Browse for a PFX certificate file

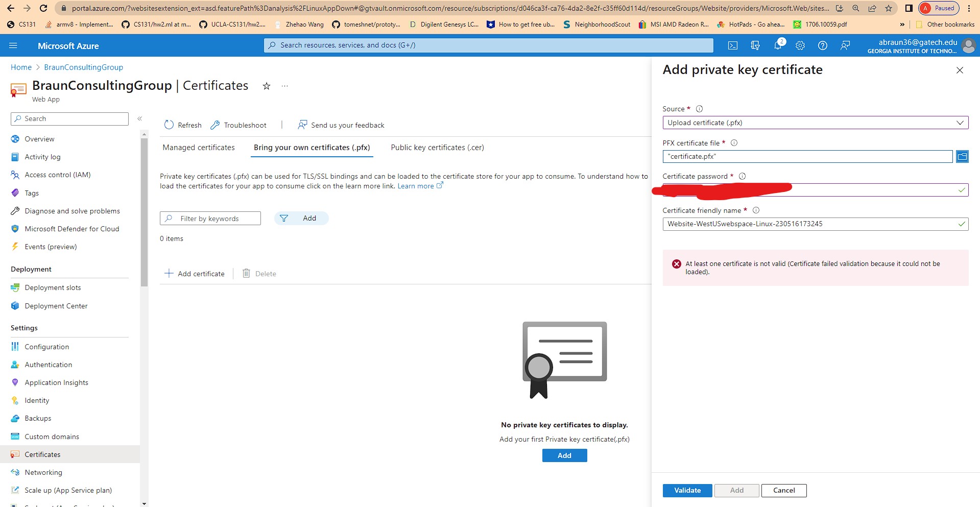[962, 156]
